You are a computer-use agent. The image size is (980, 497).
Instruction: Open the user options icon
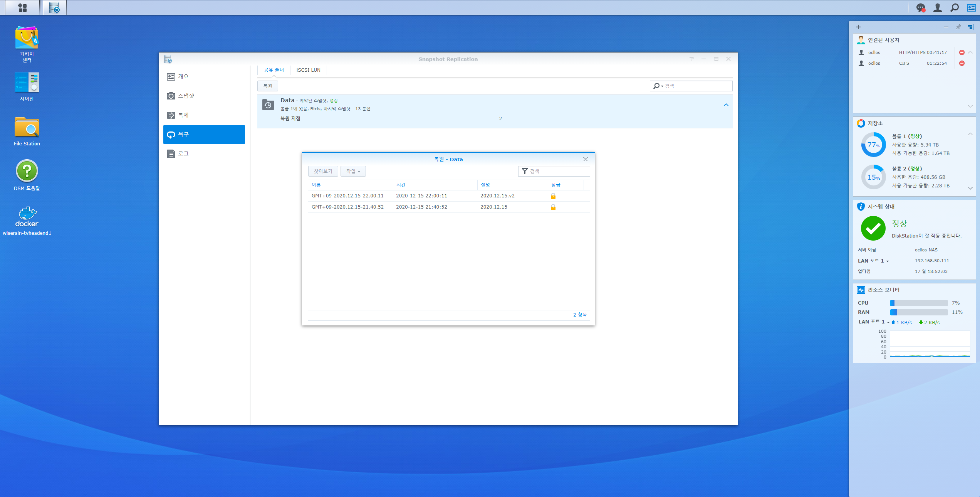[937, 8]
